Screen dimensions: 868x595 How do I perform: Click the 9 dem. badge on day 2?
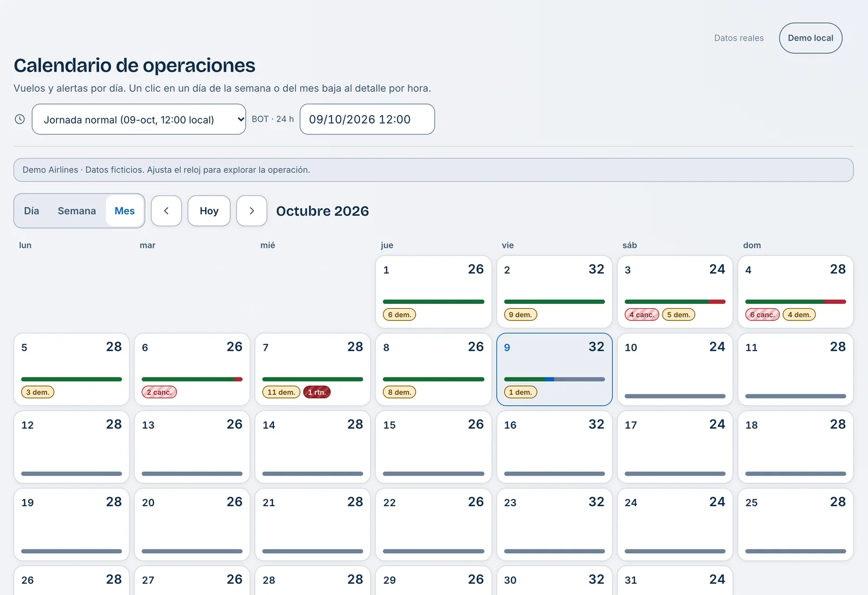coord(520,315)
